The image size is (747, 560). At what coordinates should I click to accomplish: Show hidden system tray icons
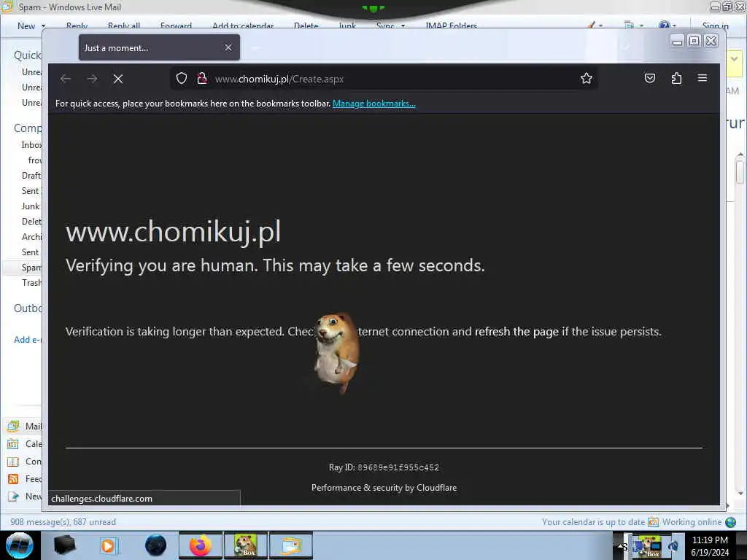click(622, 546)
